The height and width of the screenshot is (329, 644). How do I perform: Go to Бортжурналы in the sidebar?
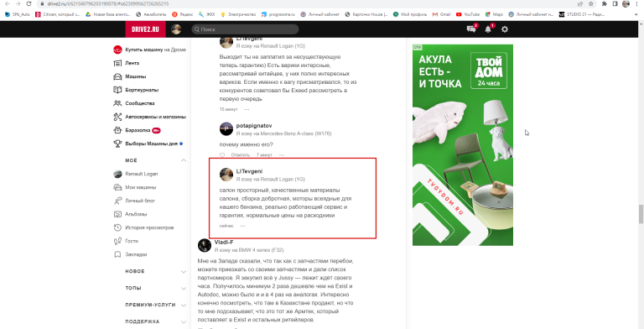(x=141, y=90)
